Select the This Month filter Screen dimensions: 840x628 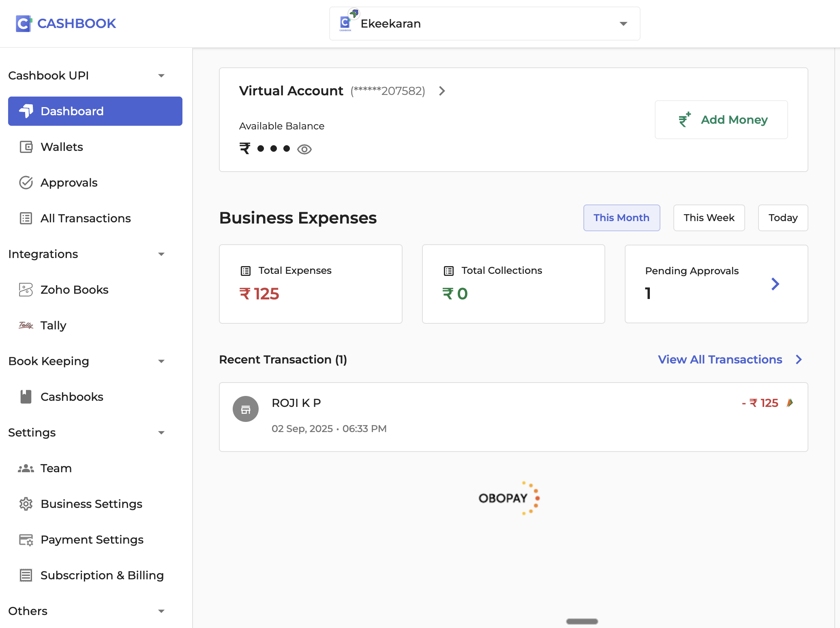pos(621,218)
